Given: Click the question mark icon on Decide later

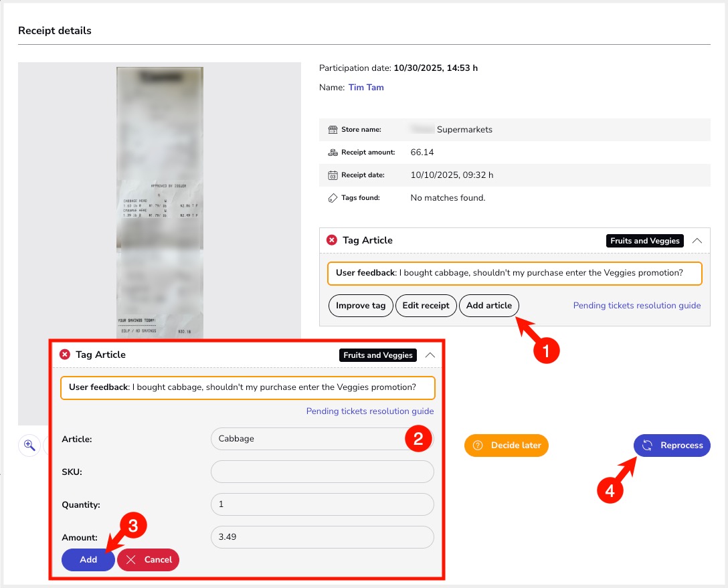Looking at the screenshot, I should [x=478, y=446].
